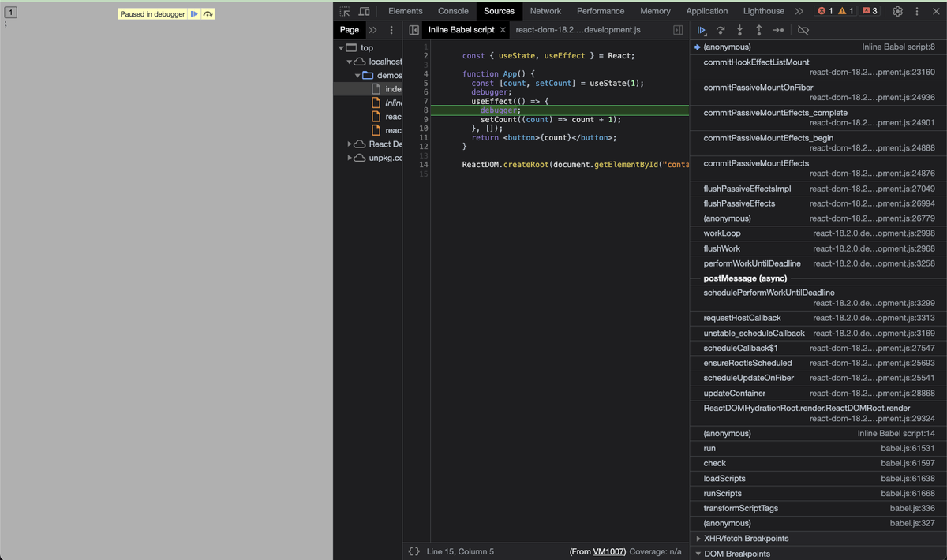The height and width of the screenshot is (560, 947).
Task: Switch to the Network tab
Action: pyautogui.click(x=545, y=11)
